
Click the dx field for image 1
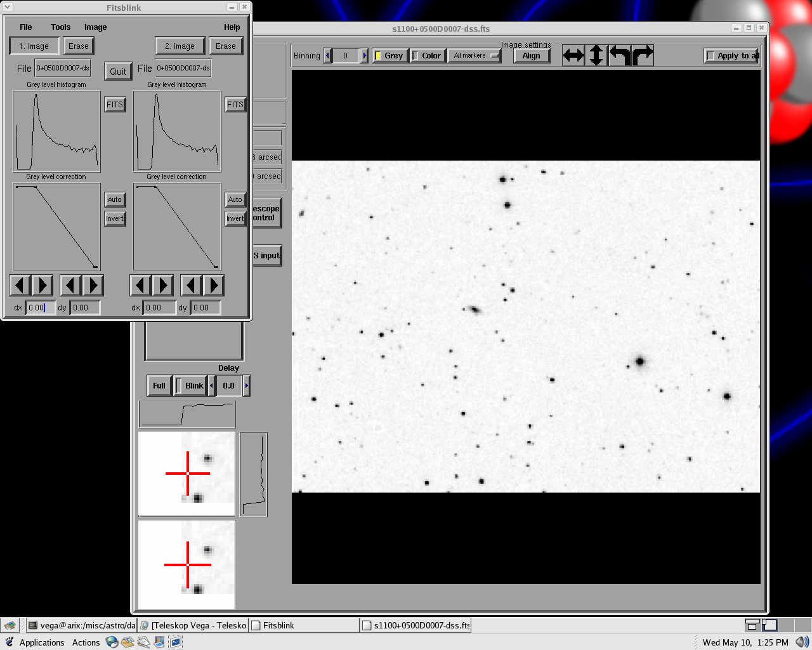[x=40, y=308]
